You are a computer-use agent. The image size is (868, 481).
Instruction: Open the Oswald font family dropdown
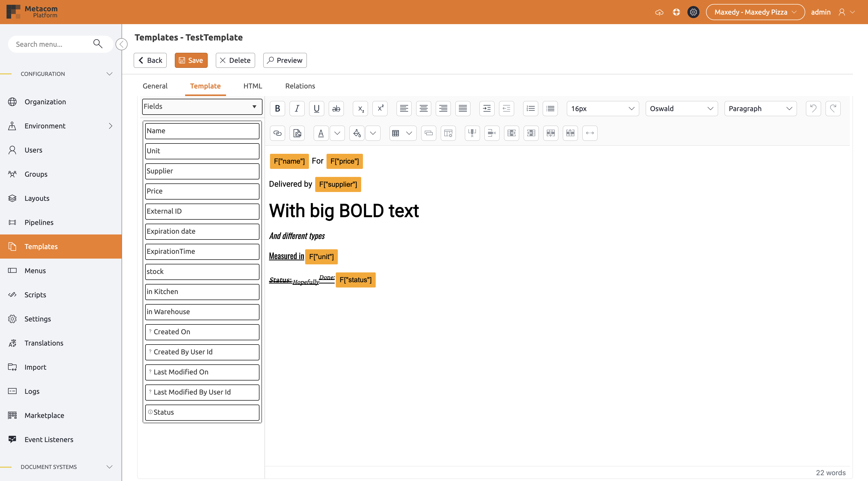(x=681, y=109)
